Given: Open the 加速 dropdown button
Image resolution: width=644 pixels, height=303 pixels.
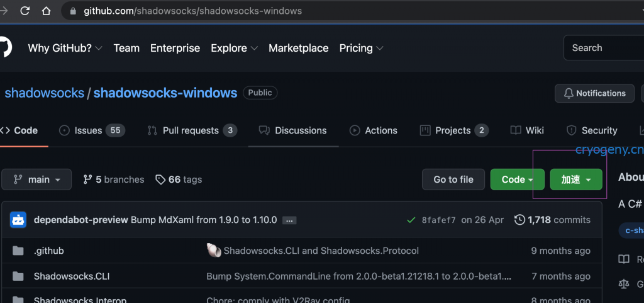Looking at the screenshot, I should [575, 180].
